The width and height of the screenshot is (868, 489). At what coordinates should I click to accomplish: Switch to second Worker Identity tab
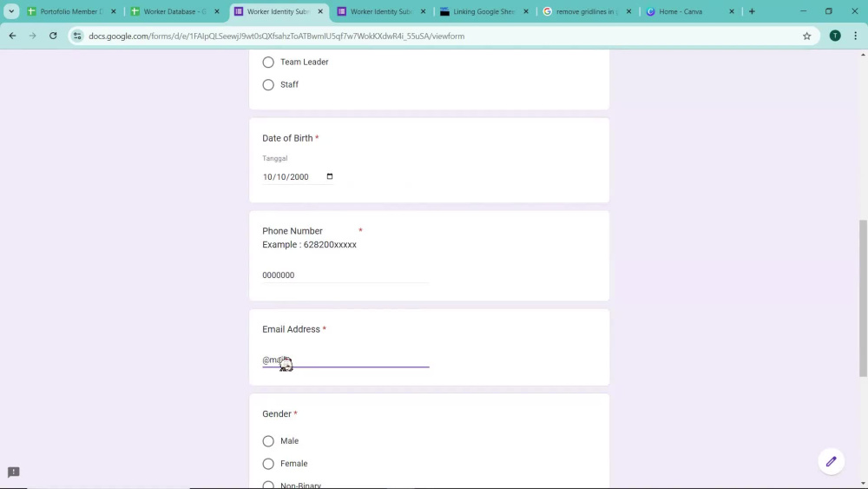[381, 11]
